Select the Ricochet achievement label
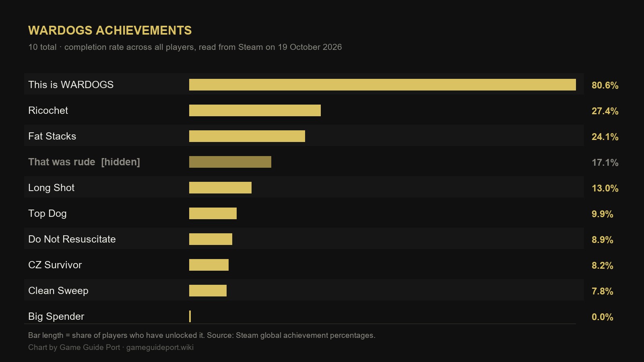The height and width of the screenshot is (362, 644). (48, 111)
